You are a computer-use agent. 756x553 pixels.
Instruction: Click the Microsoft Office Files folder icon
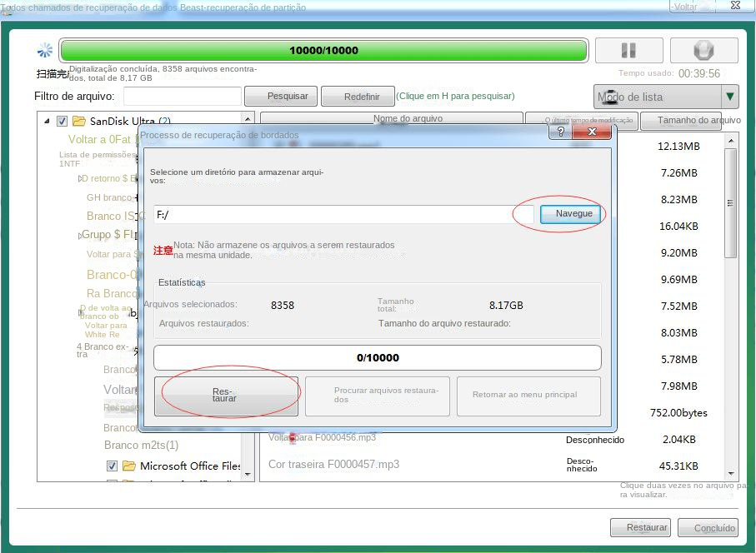[x=128, y=466]
